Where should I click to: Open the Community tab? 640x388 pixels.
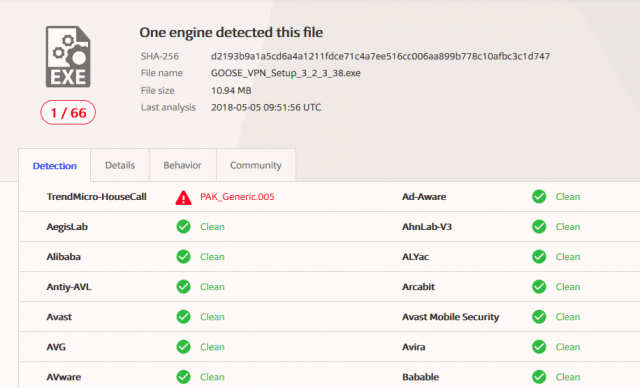(x=256, y=165)
